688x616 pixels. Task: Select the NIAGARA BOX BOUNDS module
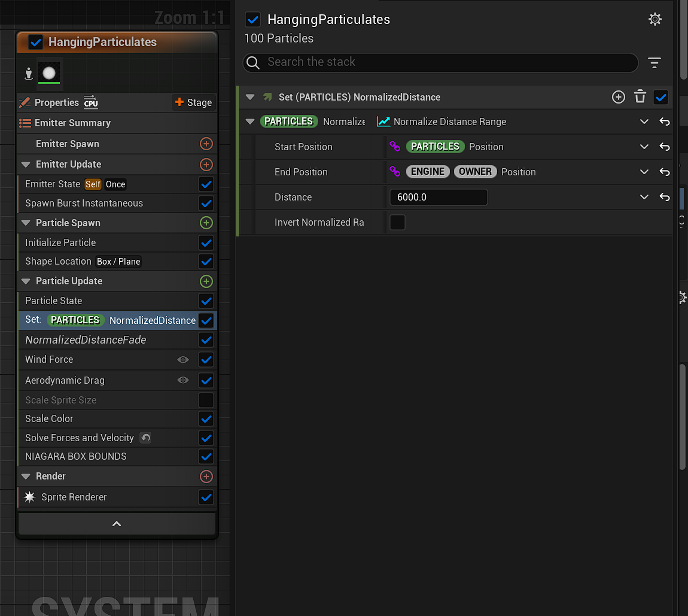[117, 457]
